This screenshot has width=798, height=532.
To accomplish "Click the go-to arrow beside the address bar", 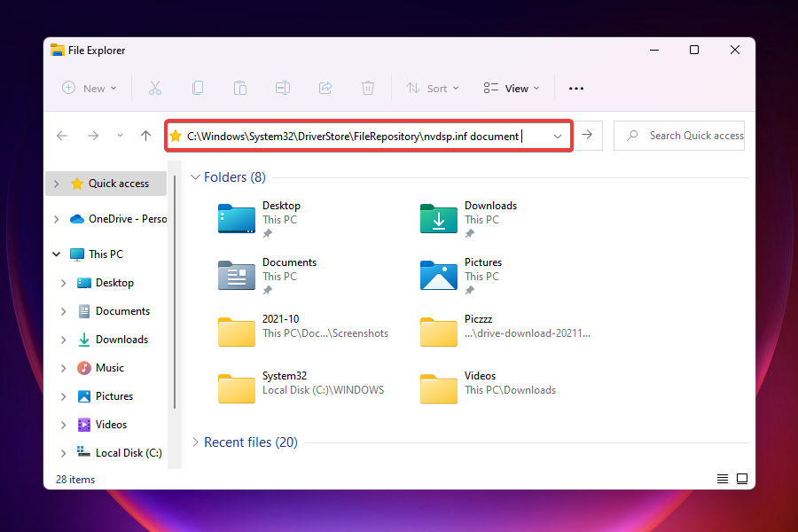I will (587, 135).
